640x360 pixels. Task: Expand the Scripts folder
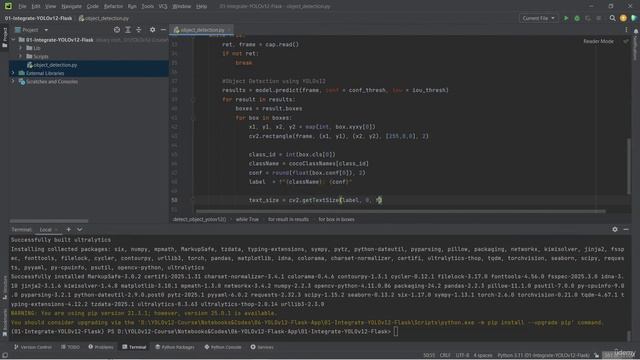pos(20,56)
